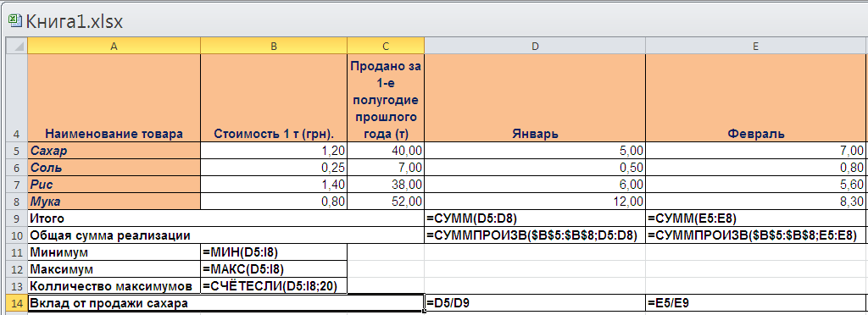This screenshot has height=315, width=868.
Task: Select the 'Сахар' cell
Action: point(114,150)
